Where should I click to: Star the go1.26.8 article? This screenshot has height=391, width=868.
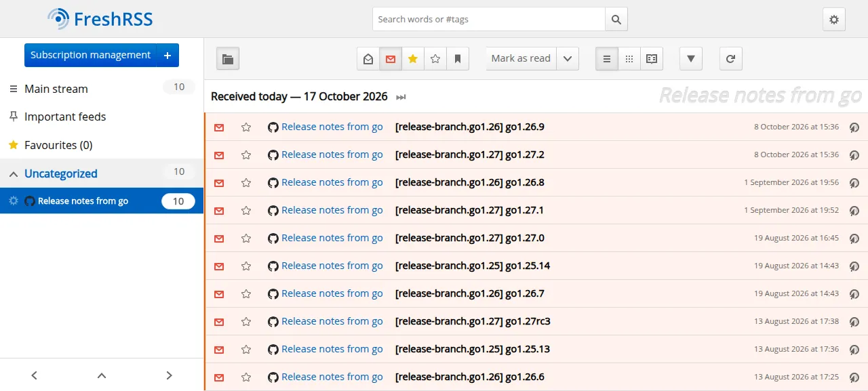(246, 182)
